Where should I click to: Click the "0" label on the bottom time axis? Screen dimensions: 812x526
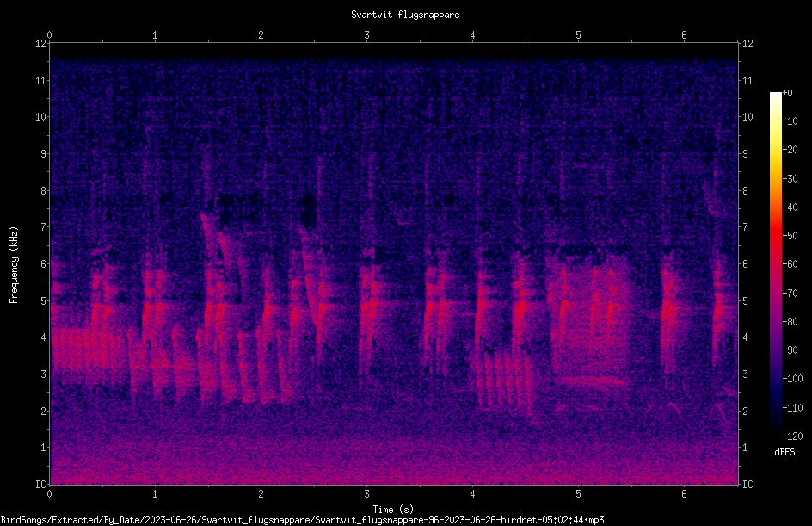click(x=50, y=494)
